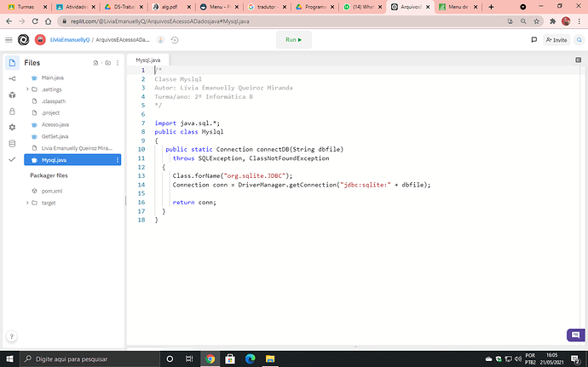Open the Database sidebar icon
This screenshot has width=588, height=367.
click(x=12, y=144)
